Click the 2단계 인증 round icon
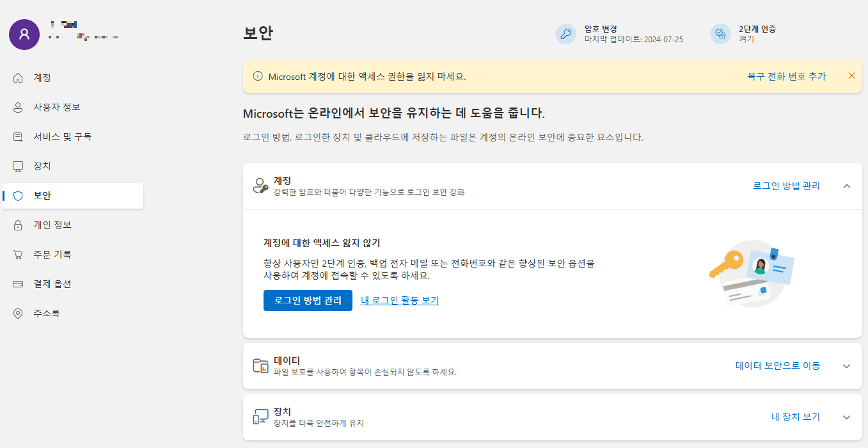The height and width of the screenshot is (448, 868). (x=721, y=34)
